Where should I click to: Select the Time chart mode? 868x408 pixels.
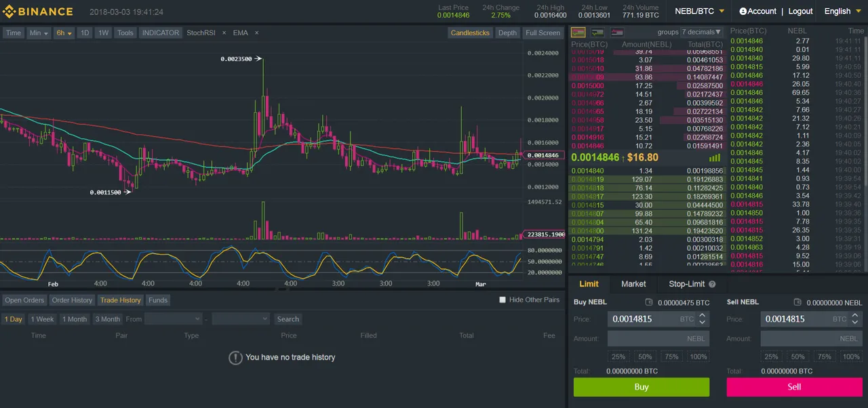click(14, 33)
